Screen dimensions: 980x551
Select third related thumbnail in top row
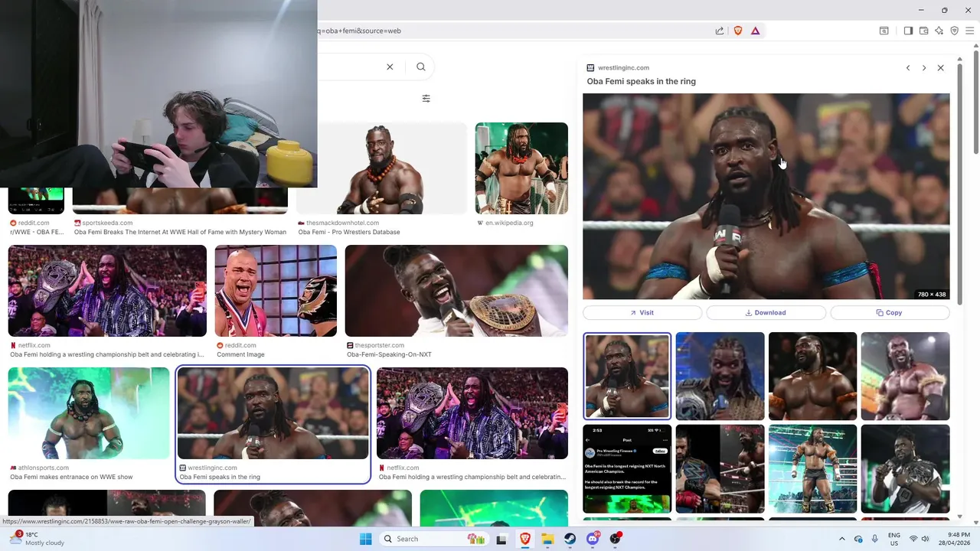pyautogui.click(x=812, y=376)
